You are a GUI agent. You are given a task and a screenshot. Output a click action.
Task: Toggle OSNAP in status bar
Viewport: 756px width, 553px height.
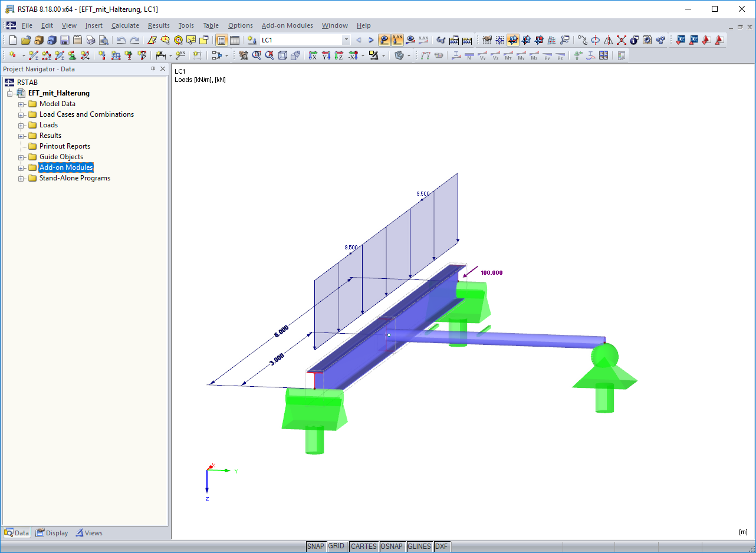tap(392, 547)
